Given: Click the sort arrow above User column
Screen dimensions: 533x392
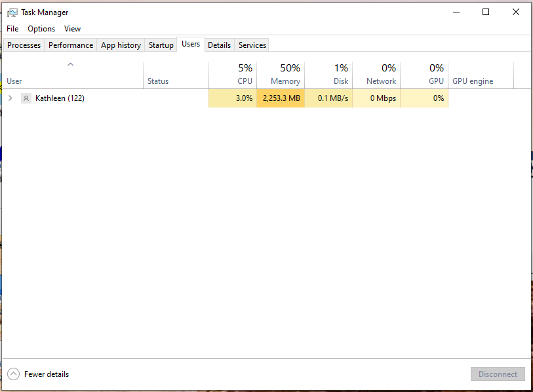Looking at the screenshot, I should coord(70,64).
